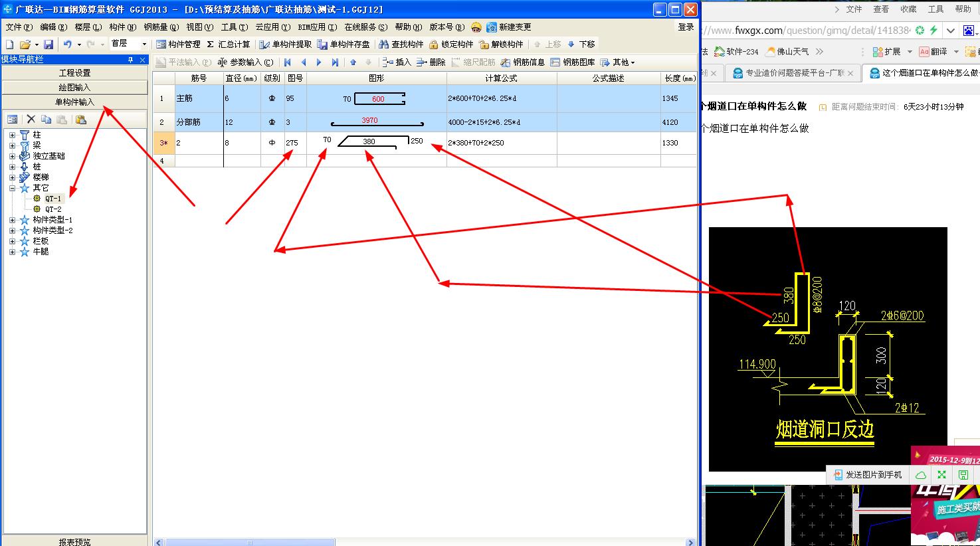Viewport: 980px width, 546px height.
Task: Switch to 单构件输入 module
Action: pos(75,102)
